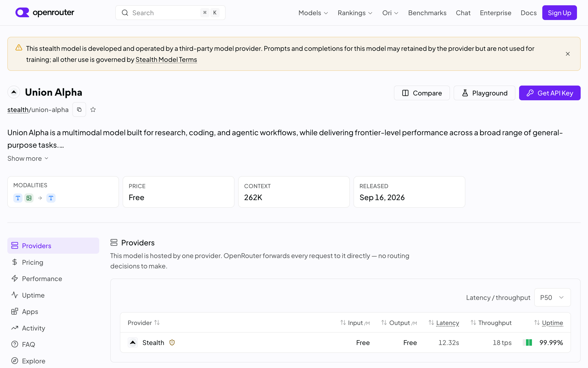This screenshot has height=368, width=588.
Task: Click the Union Alpha model avatar icon
Action: click(x=14, y=92)
